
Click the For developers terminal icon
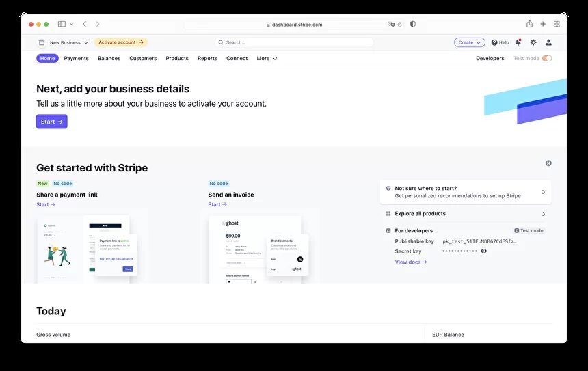[x=388, y=230]
